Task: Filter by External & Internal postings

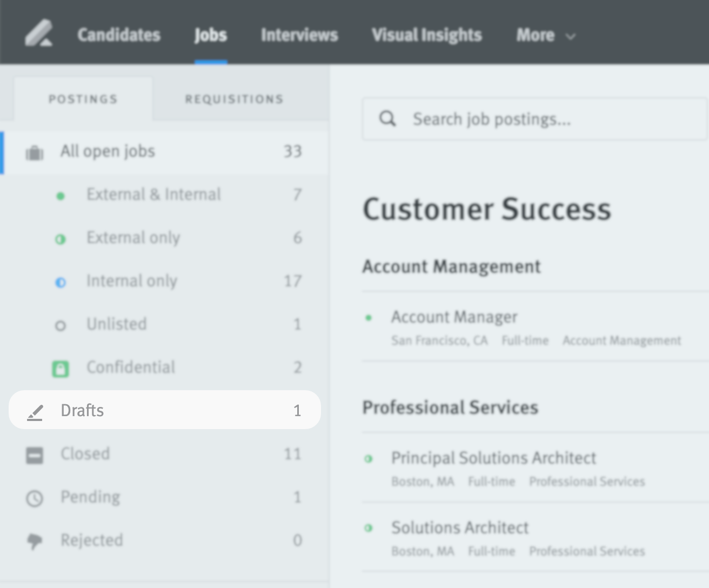Action: (x=164, y=195)
